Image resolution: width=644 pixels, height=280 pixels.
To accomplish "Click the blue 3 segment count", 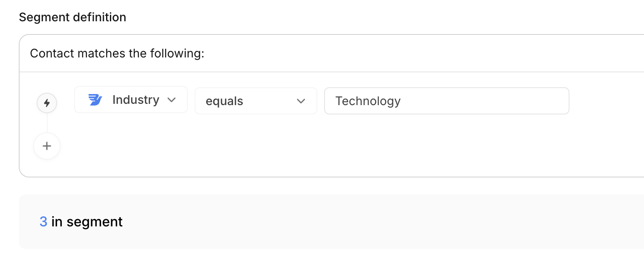I will pos(43,222).
